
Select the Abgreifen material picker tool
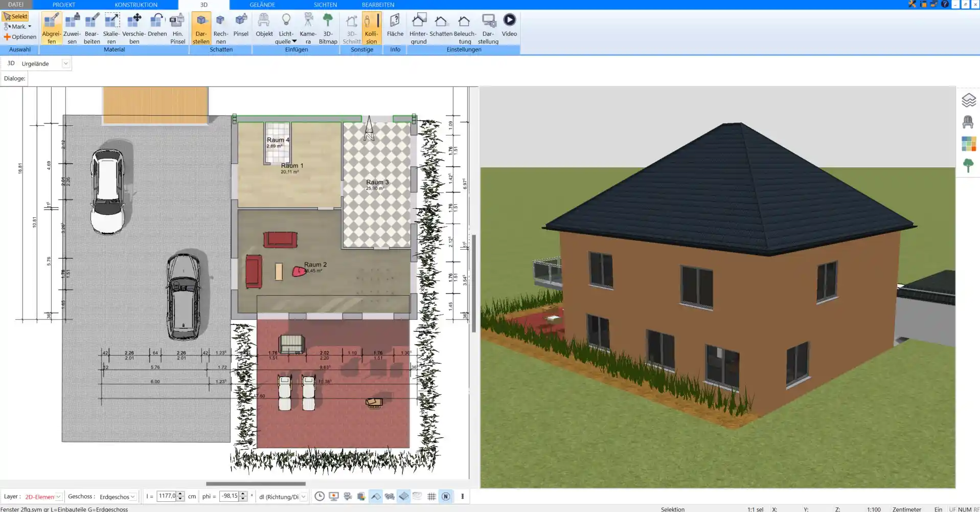51,29
